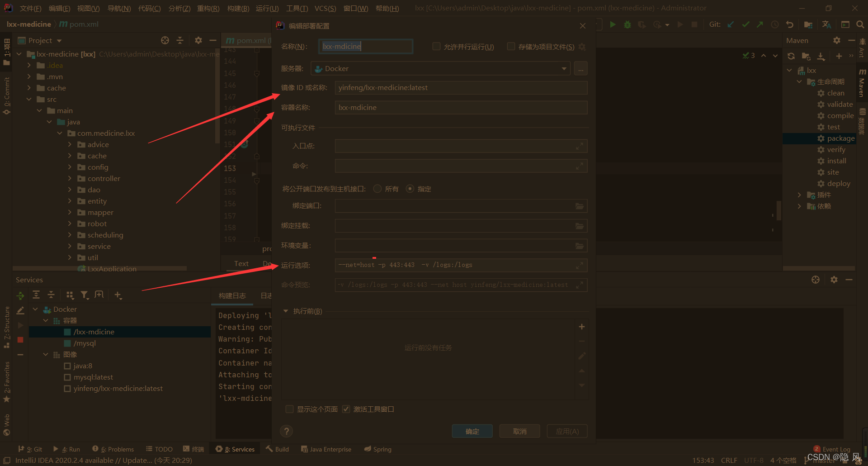868x466 pixels.
Task: Click the green Run button in toolbar
Action: coord(613,24)
